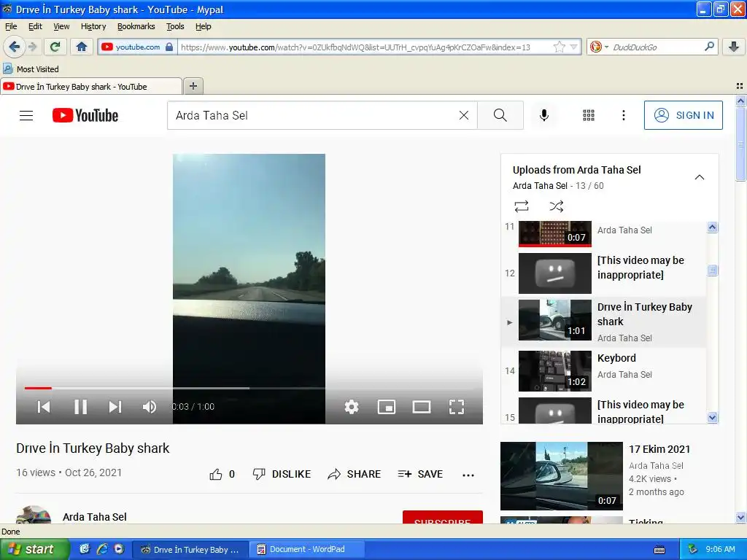This screenshot has height=560, width=747.
Task: Seek the video using the progress bar
Action: [x=249, y=388]
